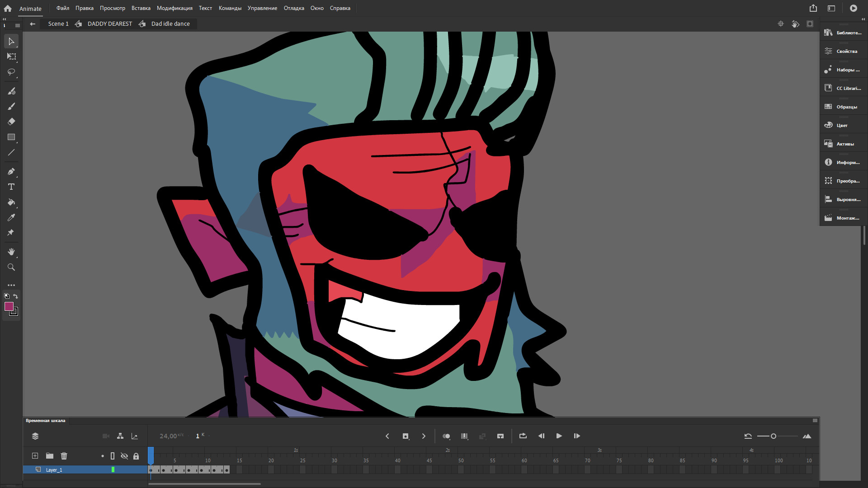Pick the Classic Brush tool
Screen dimensions: 868x488
(x=11, y=106)
